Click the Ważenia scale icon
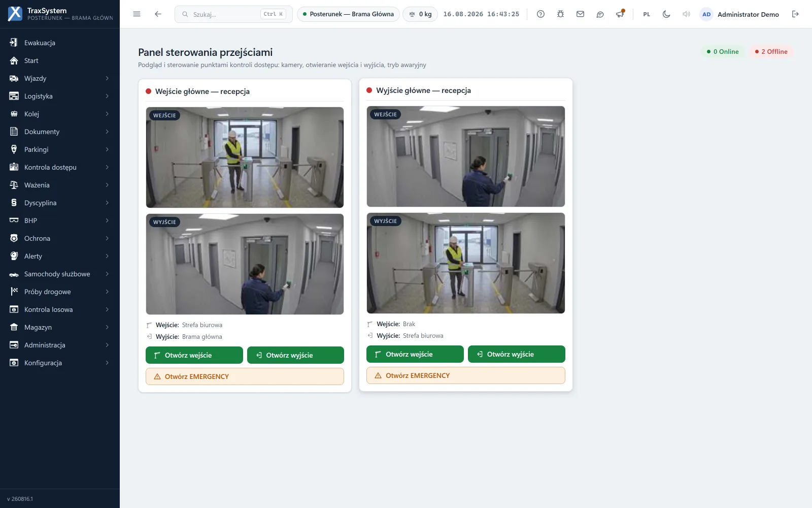Screen dimensions: 812x508 point(14,185)
